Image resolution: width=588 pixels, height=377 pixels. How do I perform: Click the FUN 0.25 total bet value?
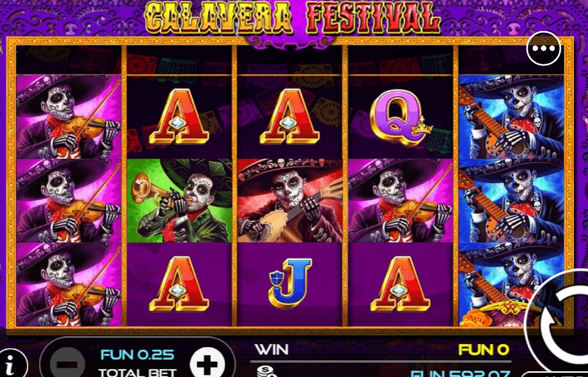(137, 355)
